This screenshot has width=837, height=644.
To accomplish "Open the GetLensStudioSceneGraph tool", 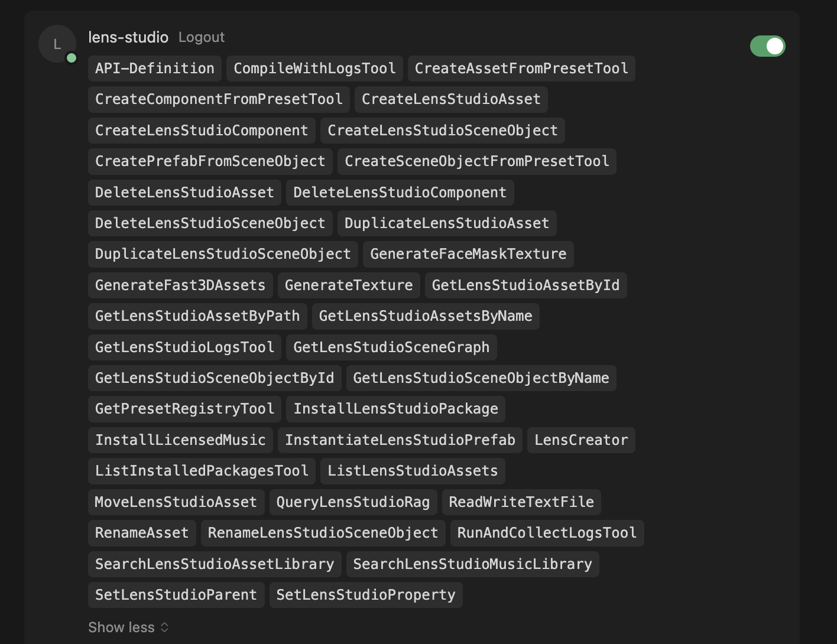I will pos(391,347).
